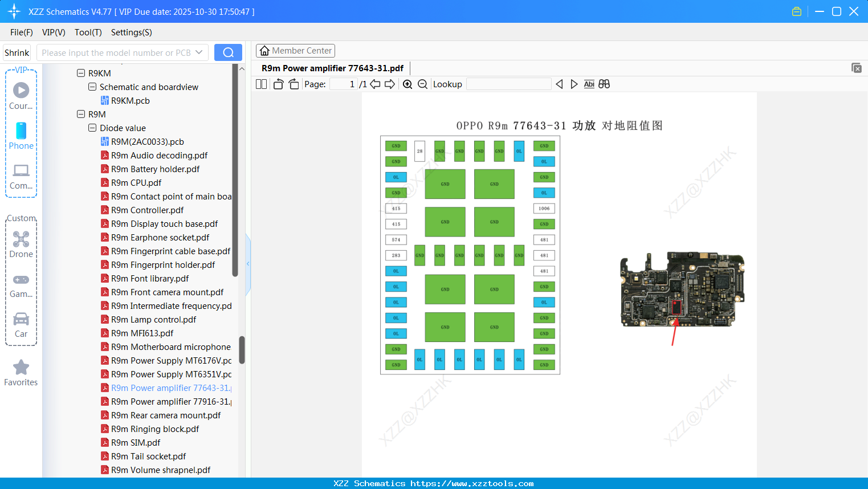Zoom out of the PDF

(x=422, y=84)
